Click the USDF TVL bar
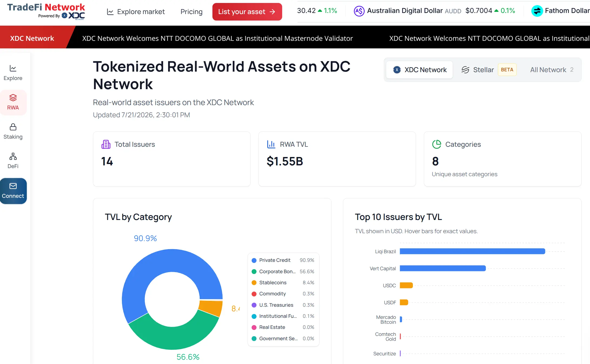 click(x=404, y=302)
